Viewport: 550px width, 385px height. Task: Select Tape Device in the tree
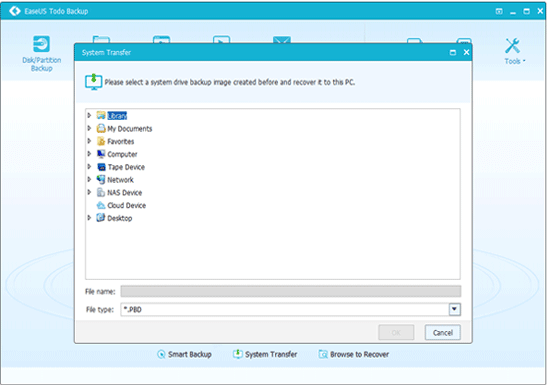pyautogui.click(x=126, y=167)
